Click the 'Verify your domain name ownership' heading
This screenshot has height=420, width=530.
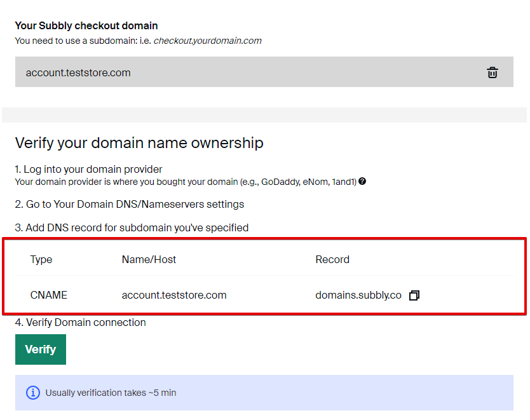pos(139,143)
